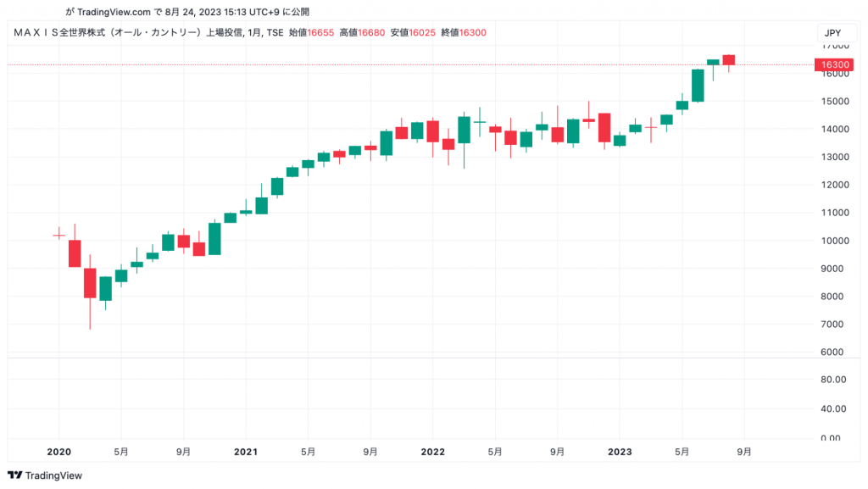868x489 pixels.
Task: Click the TSE exchange label
Action: pos(275,33)
